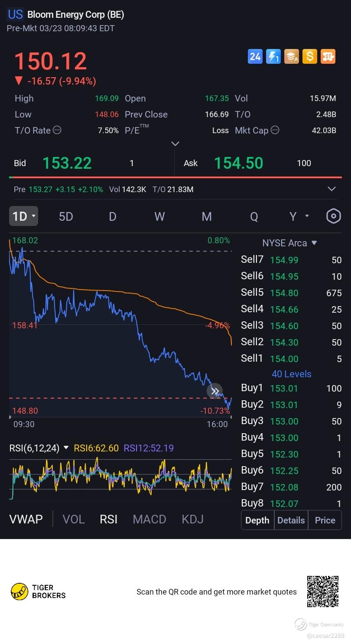Tap the Buy8 152.07 order row

click(x=291, y=503)
